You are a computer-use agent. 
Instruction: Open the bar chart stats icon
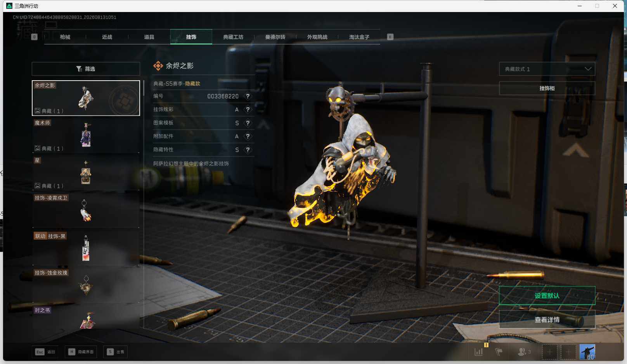pos(479,352)
